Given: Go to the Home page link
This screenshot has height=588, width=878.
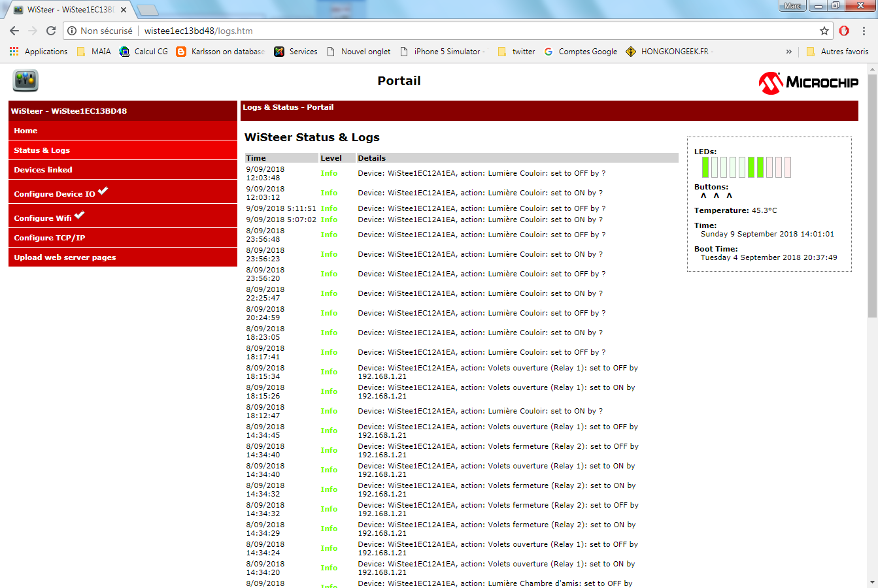Looking at the screenshot, I should pyautogui.click(x=25, y=131).
